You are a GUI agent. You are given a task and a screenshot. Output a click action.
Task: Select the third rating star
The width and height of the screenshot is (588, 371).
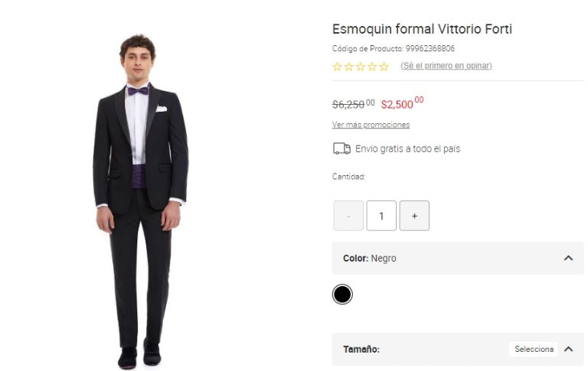click(360, 67)
